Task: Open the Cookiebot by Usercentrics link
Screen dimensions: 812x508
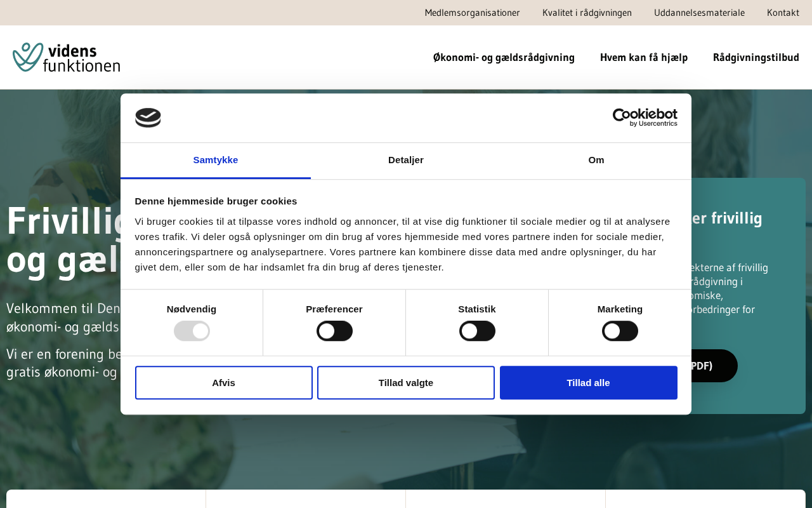Action: tap(645, 117)
